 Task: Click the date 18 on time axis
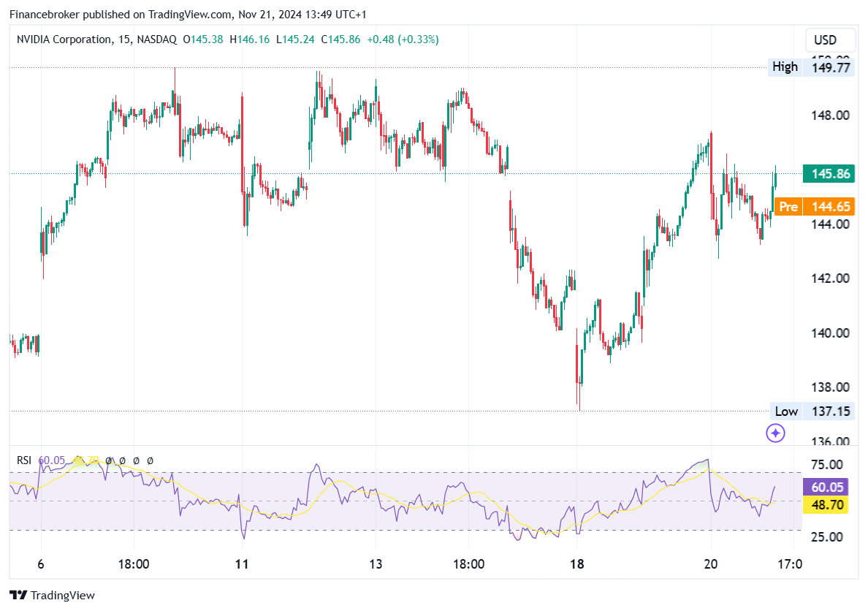click(x=576, y=564)
